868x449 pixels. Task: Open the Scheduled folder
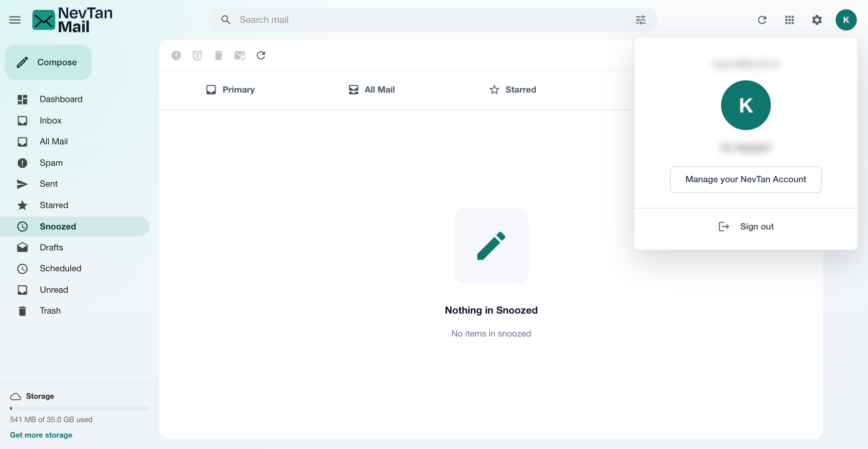click(x=75, y=268)
